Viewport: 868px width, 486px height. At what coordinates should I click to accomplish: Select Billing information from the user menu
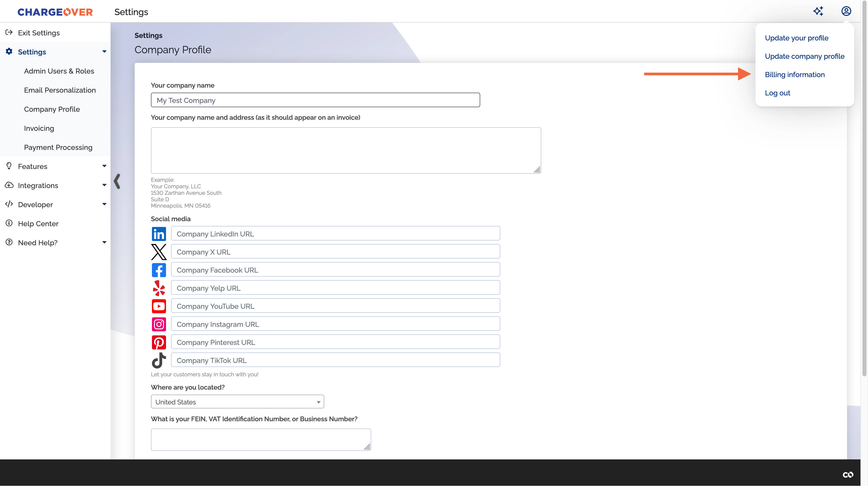point(795,75)
